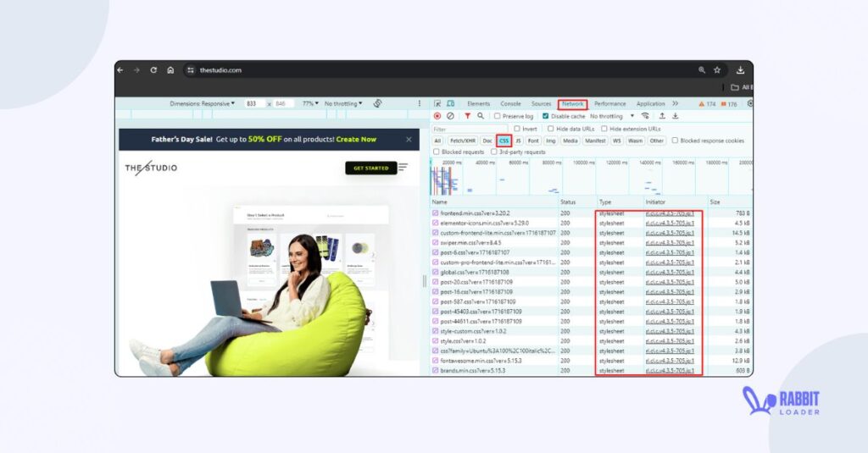Toggle the device toolbar icon in DevTools
The width and height of the screenshot is (868, 453).
click(x=451, y=103)
